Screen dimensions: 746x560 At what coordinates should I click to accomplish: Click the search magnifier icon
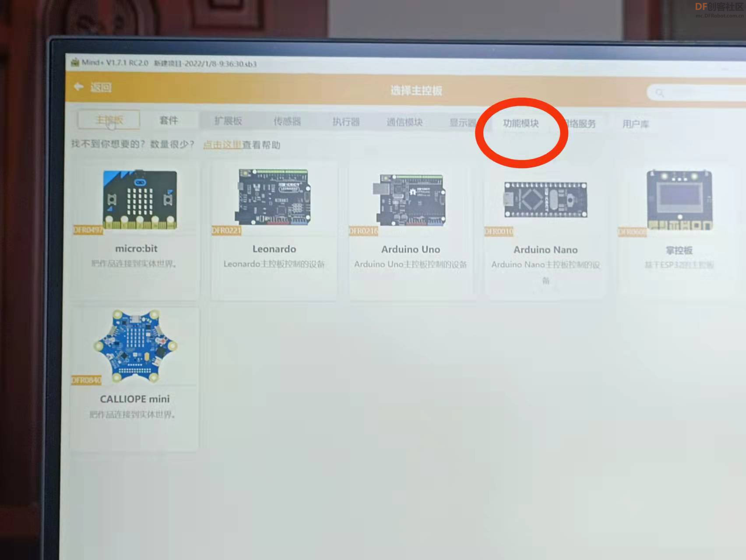click(x=660, y=93)
